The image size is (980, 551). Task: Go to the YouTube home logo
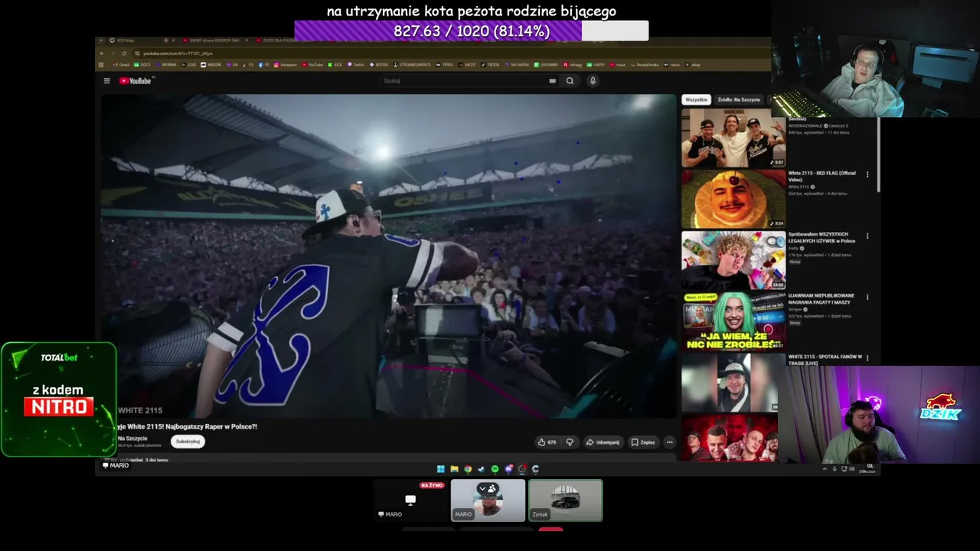pos(136,80)
